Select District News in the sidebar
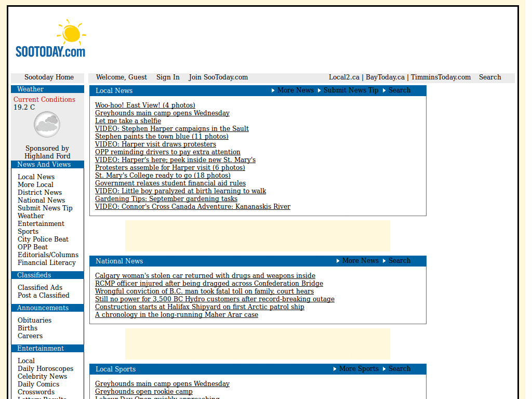 pos(39,192)
